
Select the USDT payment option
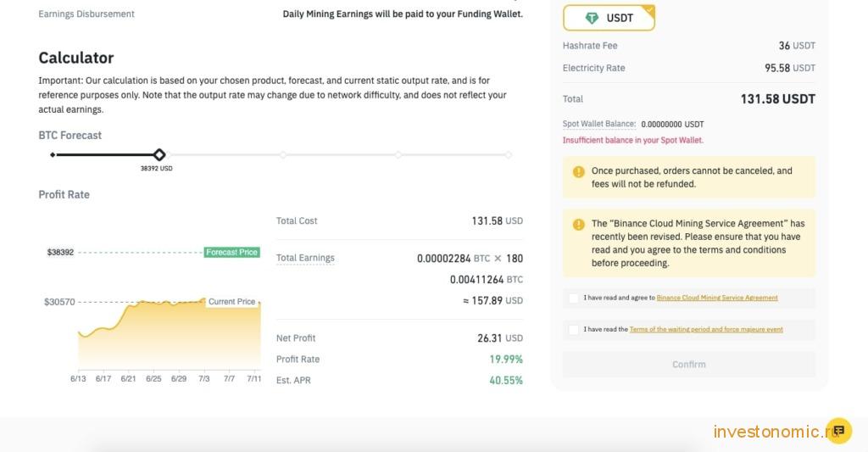coord(609,18)
